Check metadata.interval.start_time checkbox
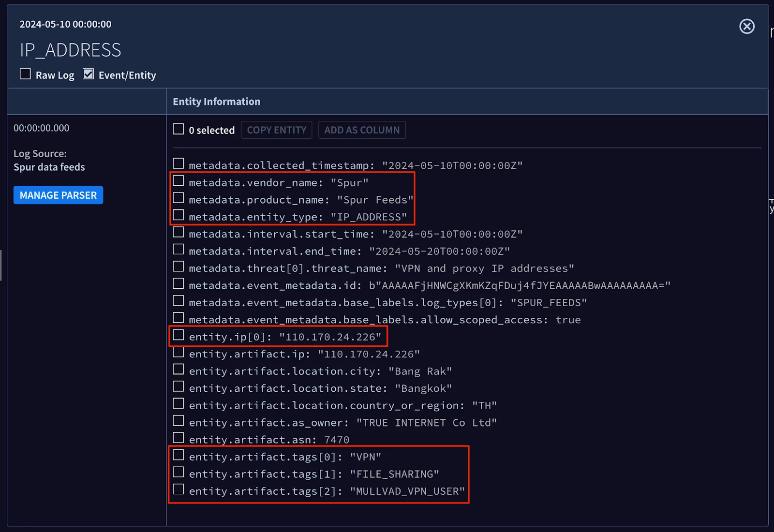This screenshot has width=774, height=532. click(x=179, y=232)
